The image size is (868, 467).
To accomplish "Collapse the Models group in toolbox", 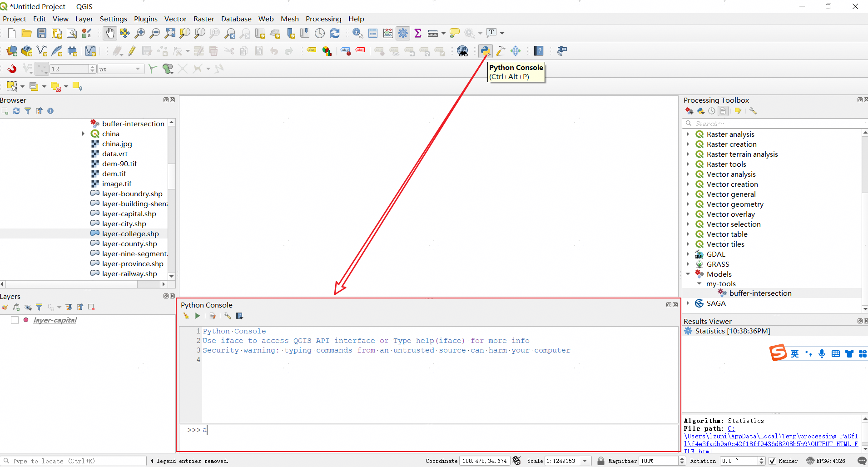I will [688, 274].
